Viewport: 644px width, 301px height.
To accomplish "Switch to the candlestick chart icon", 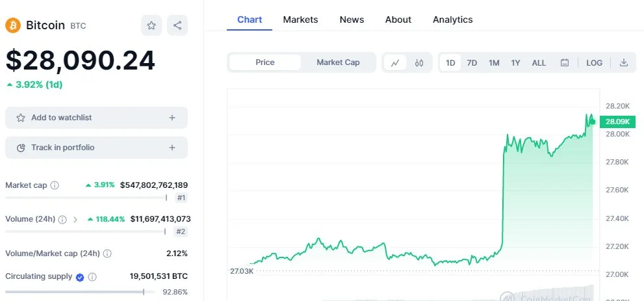I will click(419, 63).
